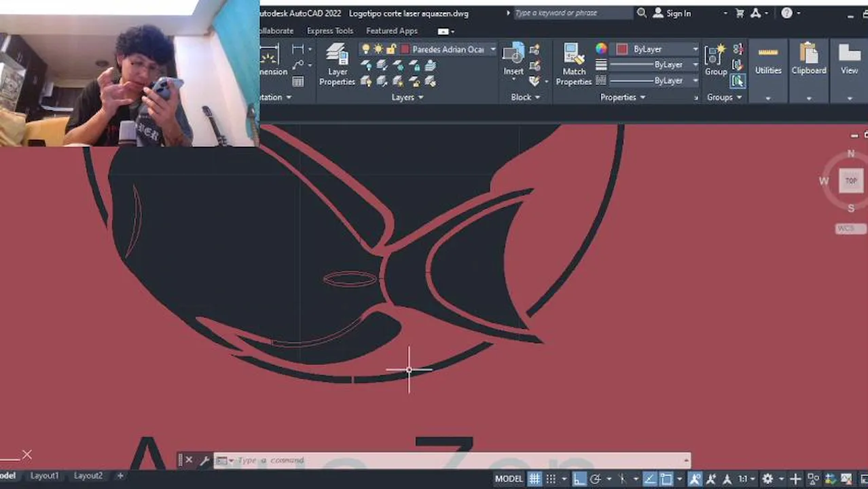Expand the Layers panel

[408, 97]
